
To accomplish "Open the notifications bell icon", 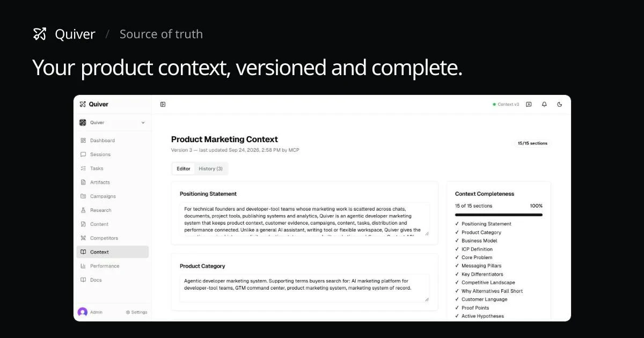I will (x=544, y=105).
